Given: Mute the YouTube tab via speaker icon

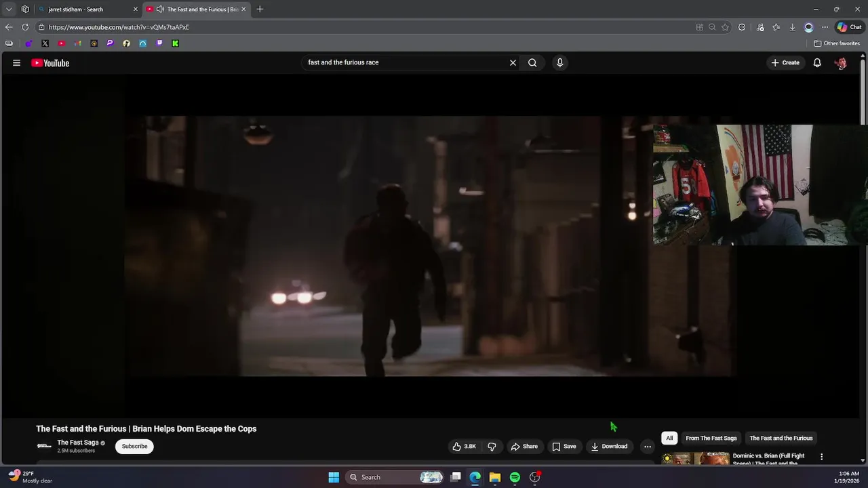Looking at the screenshot, I should [x=160, y=9].
